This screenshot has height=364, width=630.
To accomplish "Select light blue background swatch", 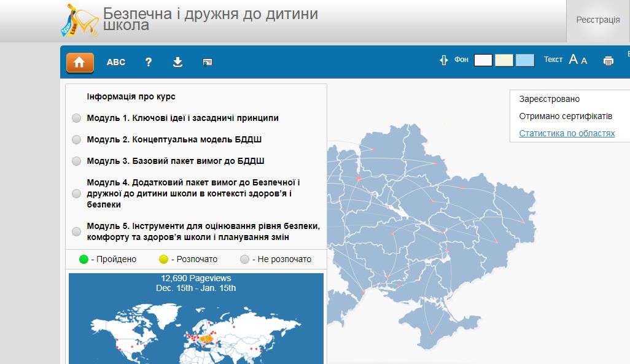I will coord(525,60).
